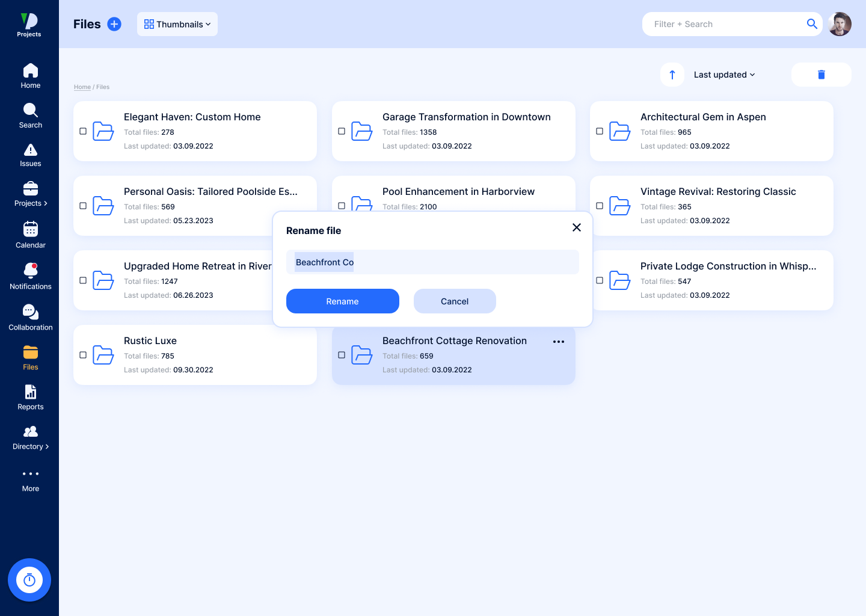
Task: Click Cancel in the Rename file dialog
Action: pyautogui.click(x=455, y=301)
